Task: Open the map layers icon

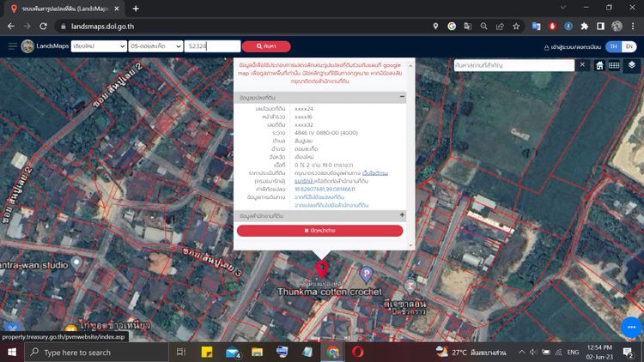Action: pos(632,65)
